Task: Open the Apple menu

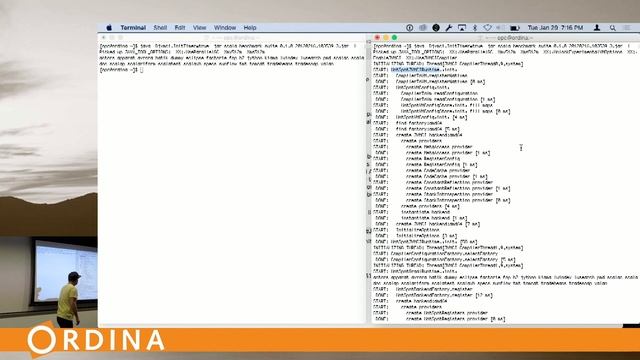Action: coord(109,28)
